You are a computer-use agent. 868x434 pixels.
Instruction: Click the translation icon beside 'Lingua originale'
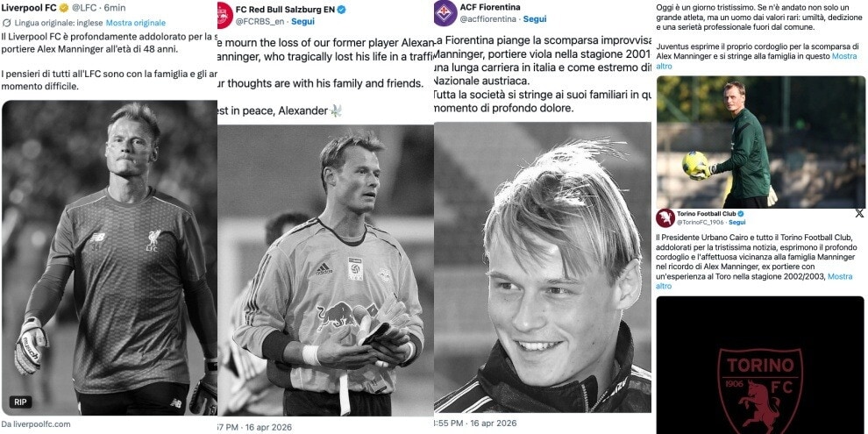pyautogui.click(x=7, y=22)
